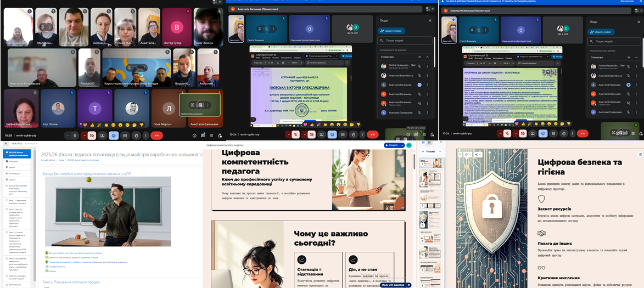Image resolution: width=644 pixels, height=288 pixels.
Task: Open emoji reactions in the left meeting toolbar
Action: point(114,135)
